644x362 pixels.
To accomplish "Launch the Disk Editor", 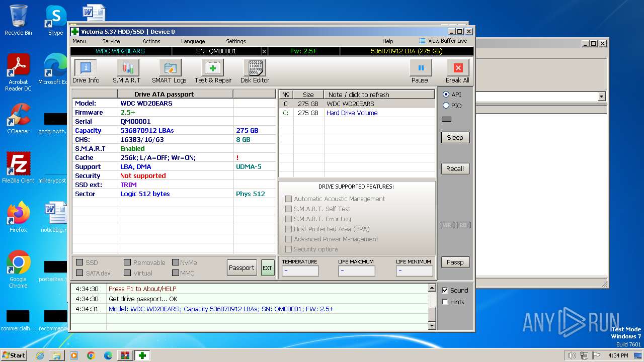I will 255,71.
